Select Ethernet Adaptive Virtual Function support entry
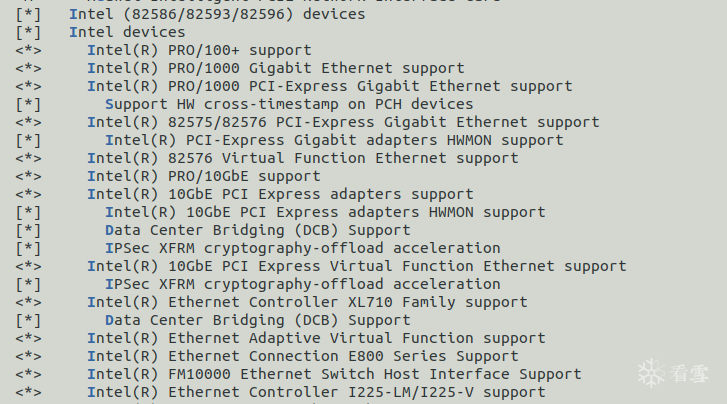Image resolution: width=727 pixels, height=404 pixels. (316, 338)
